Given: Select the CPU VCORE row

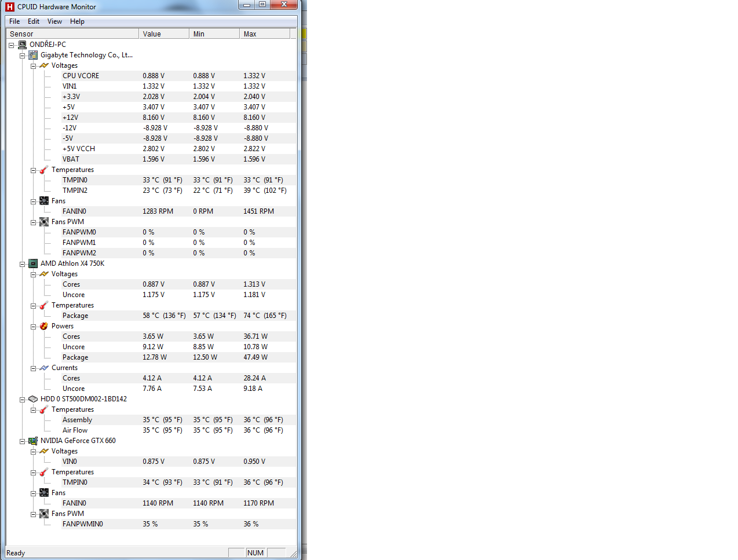Looking at the screenshot, I should (x=178, y=76).
